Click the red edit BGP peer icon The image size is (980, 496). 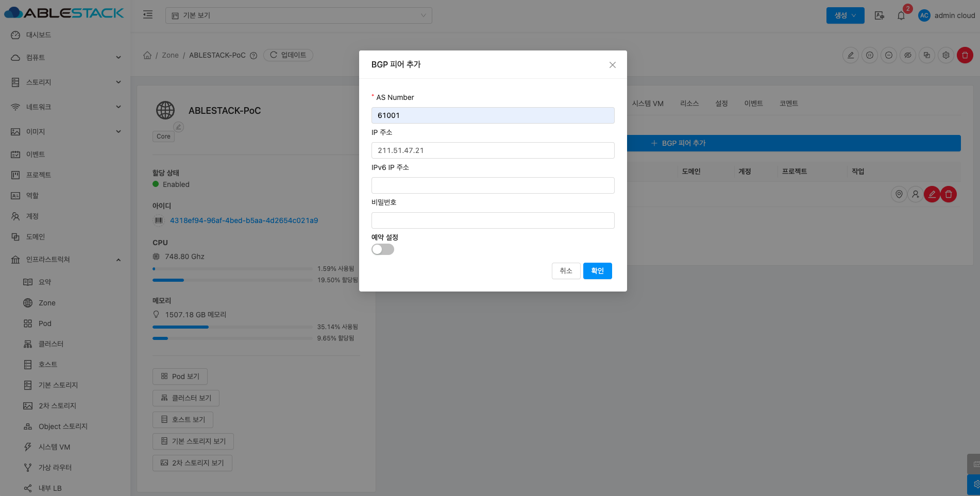tap(932, 194)
